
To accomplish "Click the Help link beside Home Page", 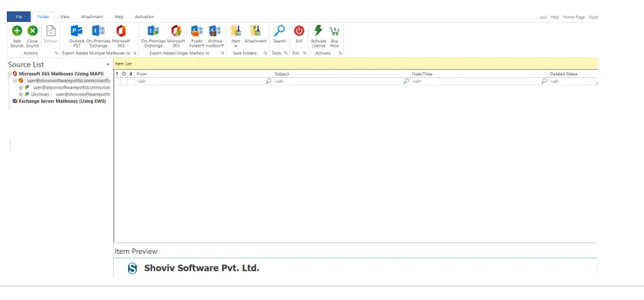I will coord(555,17).
